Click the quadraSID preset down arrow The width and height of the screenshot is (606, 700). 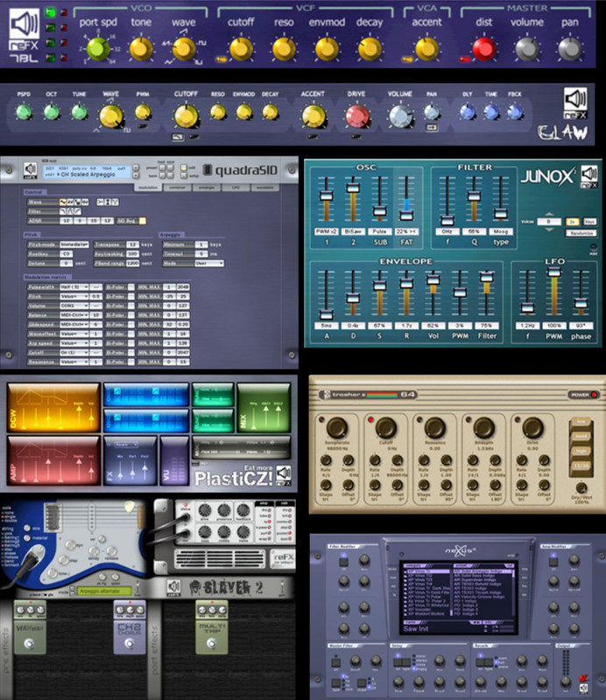click(x=136, y=176)
